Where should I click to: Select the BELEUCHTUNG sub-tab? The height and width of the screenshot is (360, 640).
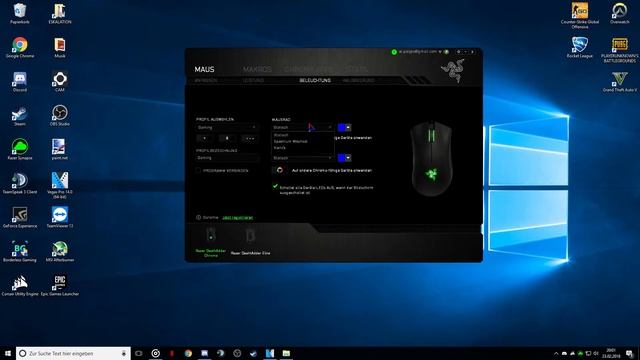click(x=315, y=80)
